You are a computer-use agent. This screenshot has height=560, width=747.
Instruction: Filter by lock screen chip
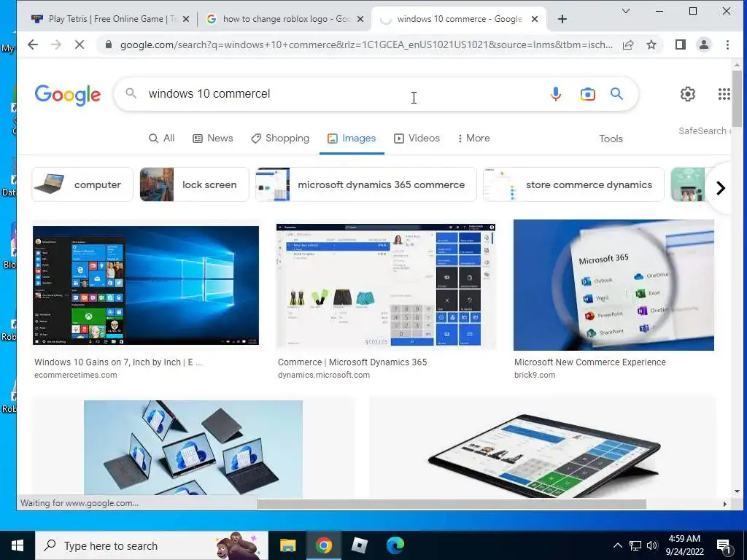194,184
